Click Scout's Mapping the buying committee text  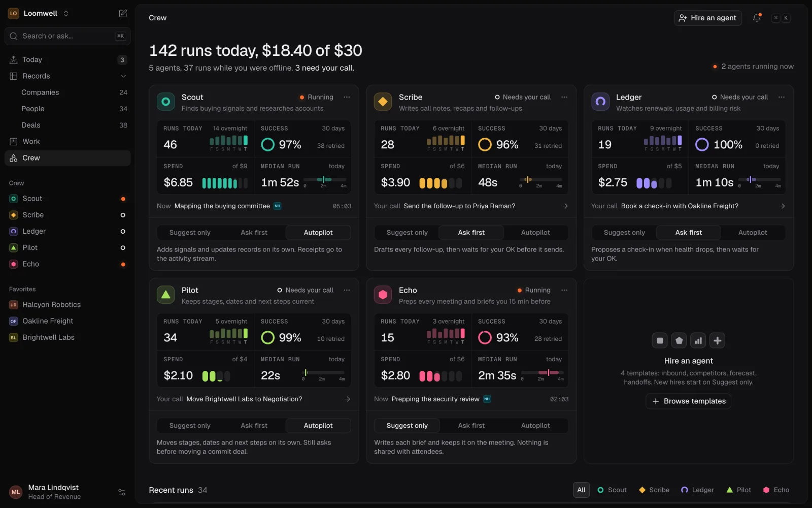coord(222,206)
